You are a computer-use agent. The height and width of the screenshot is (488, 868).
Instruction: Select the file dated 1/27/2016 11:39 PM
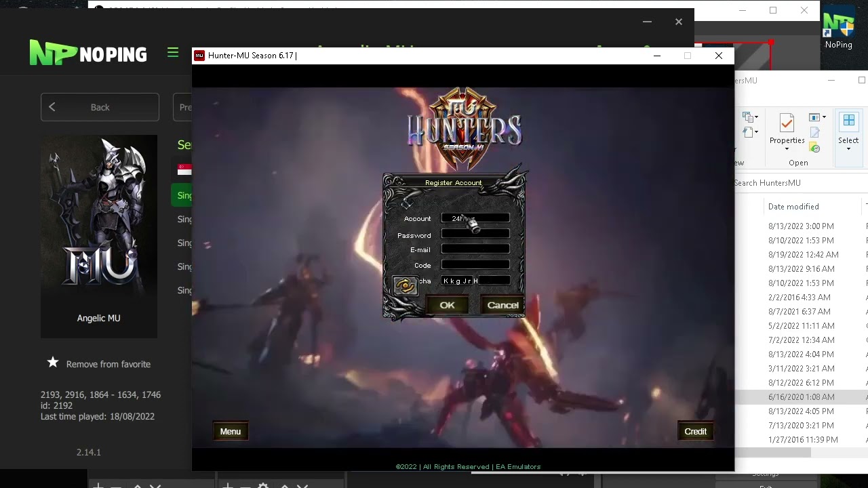pyautogui.click(x=803, y=440)
